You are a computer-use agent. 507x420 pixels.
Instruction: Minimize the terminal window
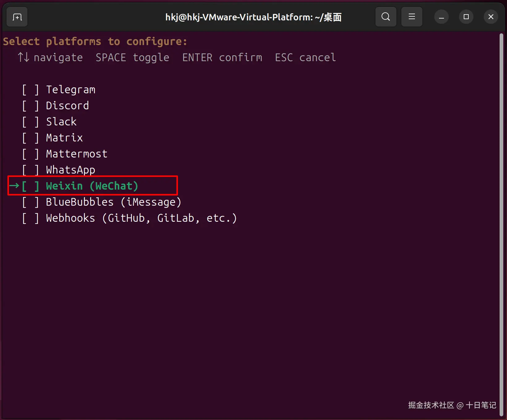pyautogui.click(x=442, y=17)
